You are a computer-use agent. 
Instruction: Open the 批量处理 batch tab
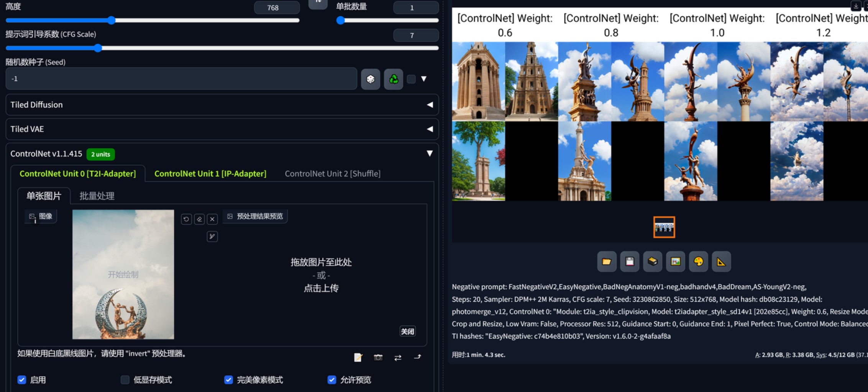97,196
